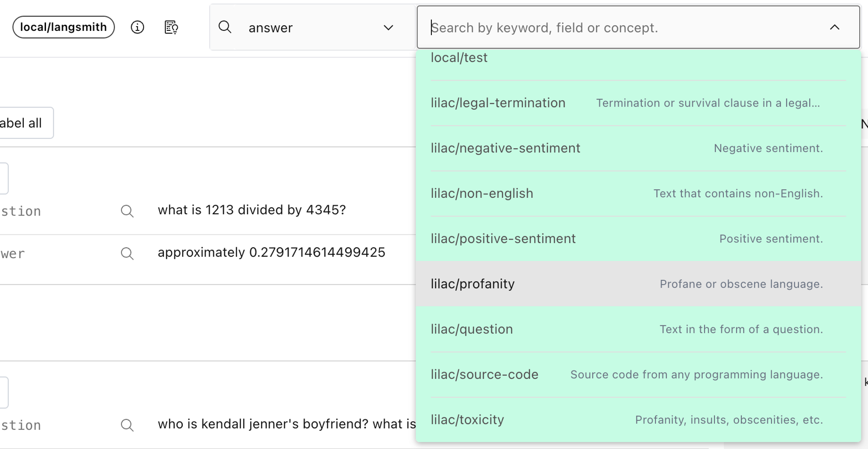This screenshot has width=868, height=449.
Task: Search icon next to '1213 divided' question
Action: (x=127, y=211)
